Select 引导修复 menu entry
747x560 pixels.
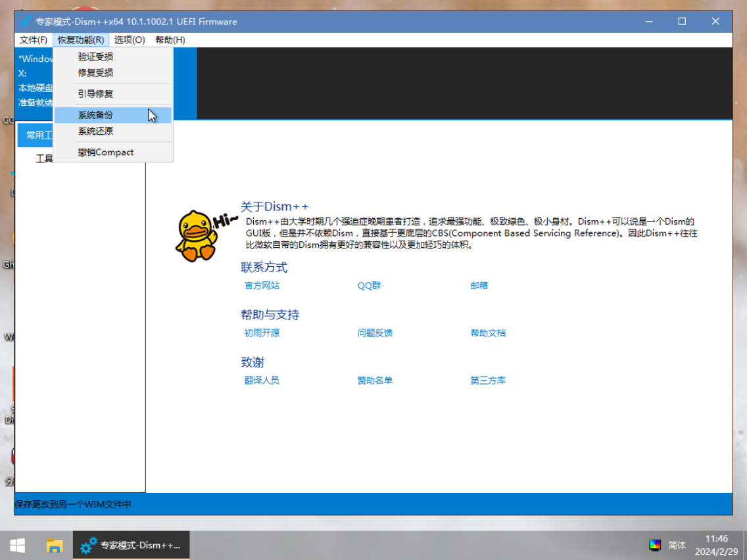tap(113, 94)
